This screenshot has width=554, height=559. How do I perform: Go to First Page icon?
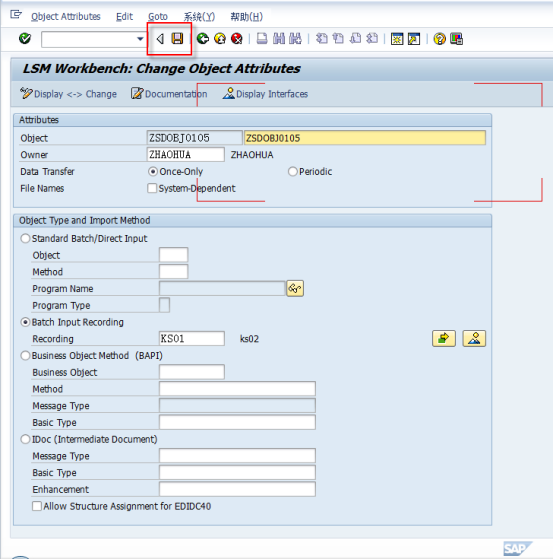point(322,39)
